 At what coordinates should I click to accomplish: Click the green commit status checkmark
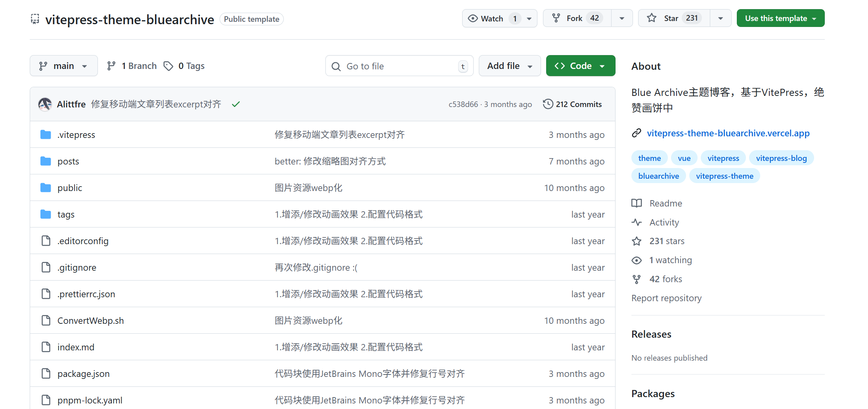pos(236,104)
